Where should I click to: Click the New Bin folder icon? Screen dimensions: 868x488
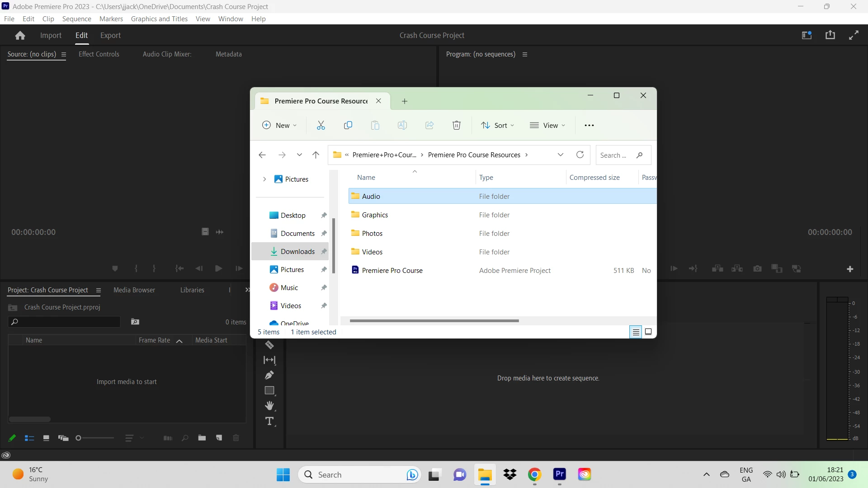202,438
